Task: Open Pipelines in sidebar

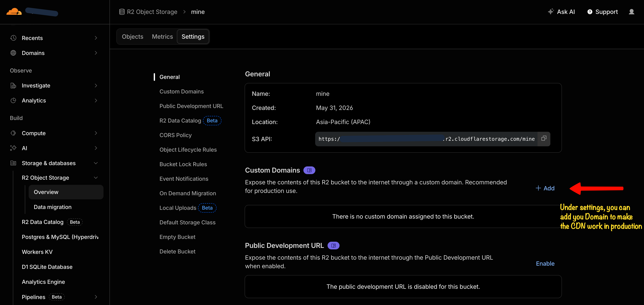Action: click(34, 297)
